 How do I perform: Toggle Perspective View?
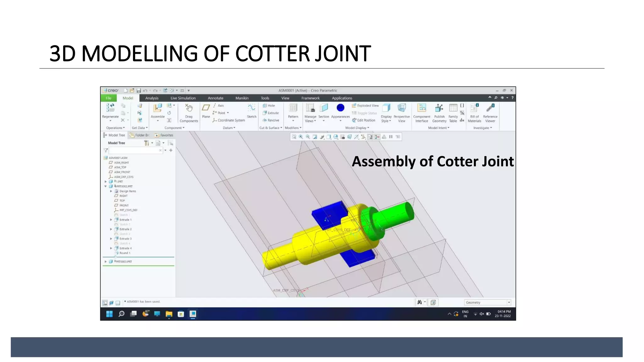(x=402, y=108)
